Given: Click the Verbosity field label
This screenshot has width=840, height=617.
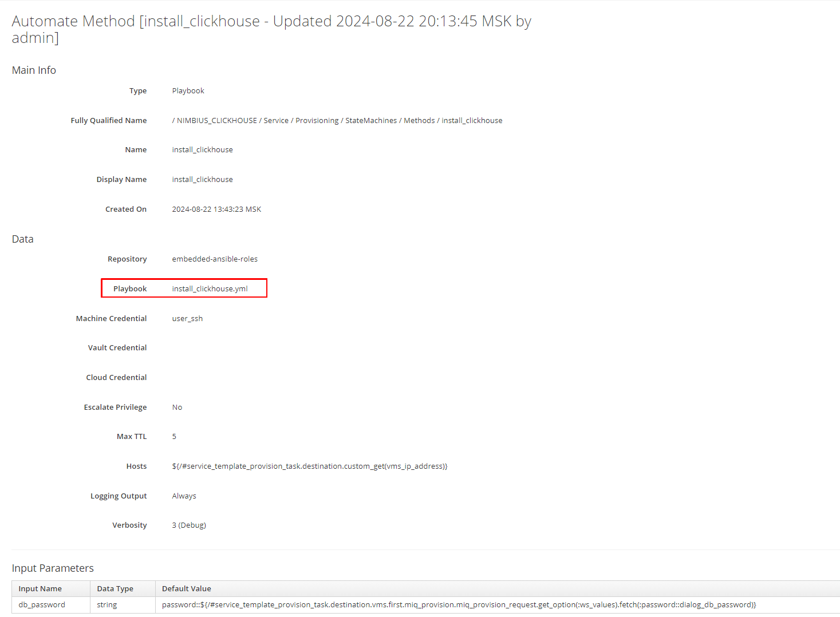Looking at the screenshot, I should pos(129,525).
